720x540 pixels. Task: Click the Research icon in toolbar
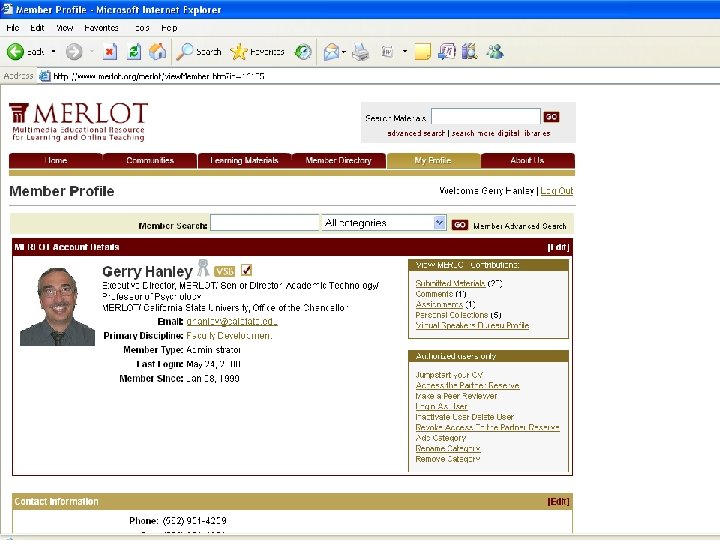point(470,52)
